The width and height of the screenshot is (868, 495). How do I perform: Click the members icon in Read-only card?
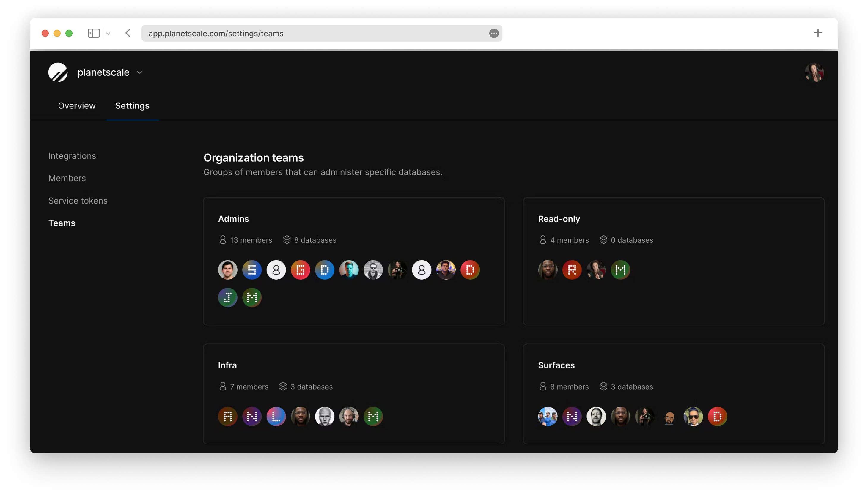click(x=543, y=240)
